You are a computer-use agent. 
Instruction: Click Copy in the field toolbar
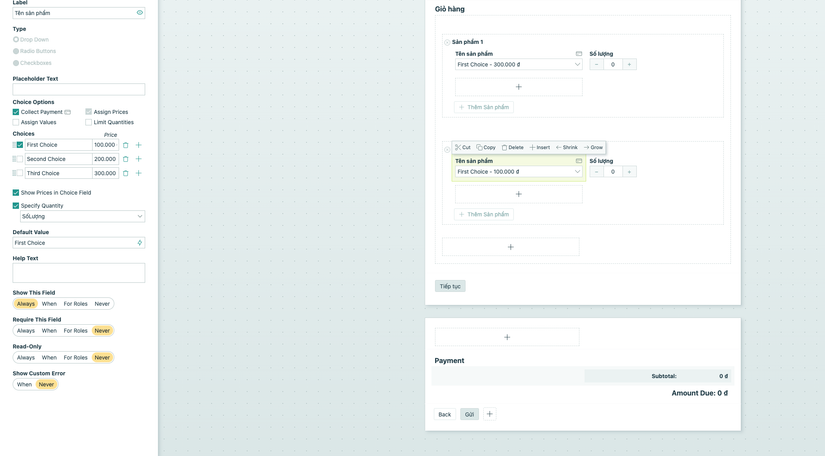click(x=486, y=147)
